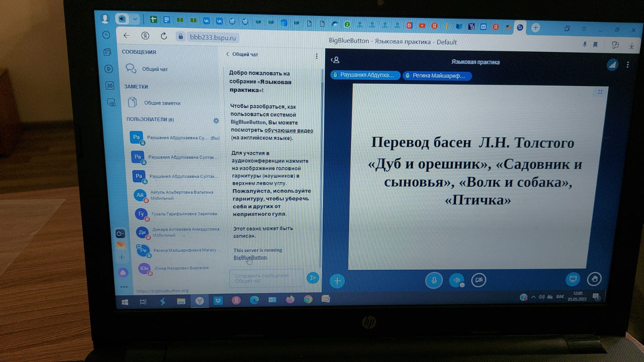Click the screen share button
The width and height of the screenshot is (644, 362).
click(x=573, y=279)
